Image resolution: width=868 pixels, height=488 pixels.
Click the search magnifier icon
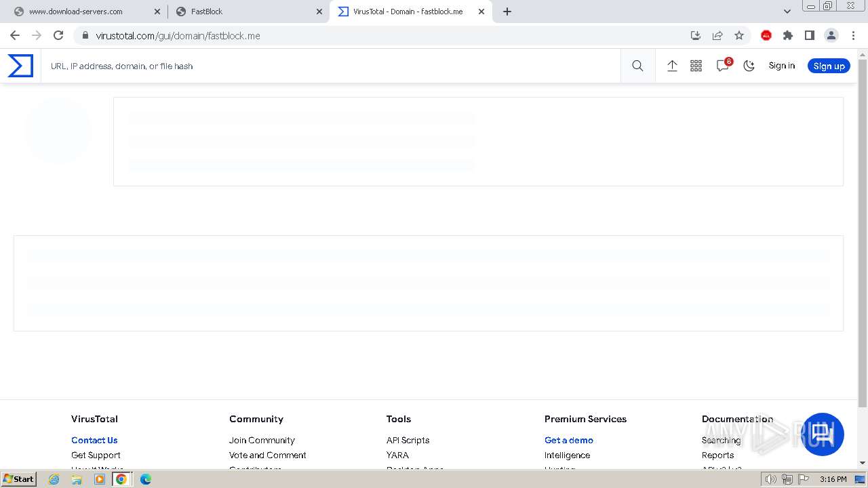click(x=637, y=66)
